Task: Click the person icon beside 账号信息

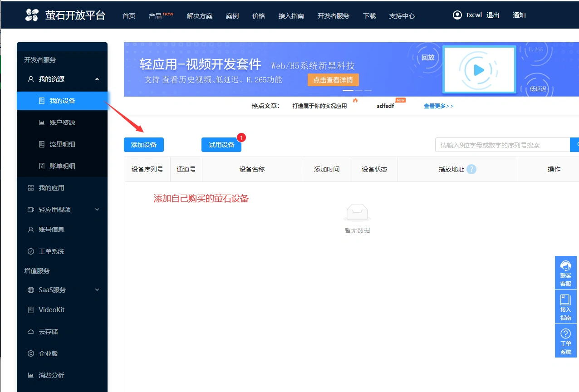Action: click(31, 230)
